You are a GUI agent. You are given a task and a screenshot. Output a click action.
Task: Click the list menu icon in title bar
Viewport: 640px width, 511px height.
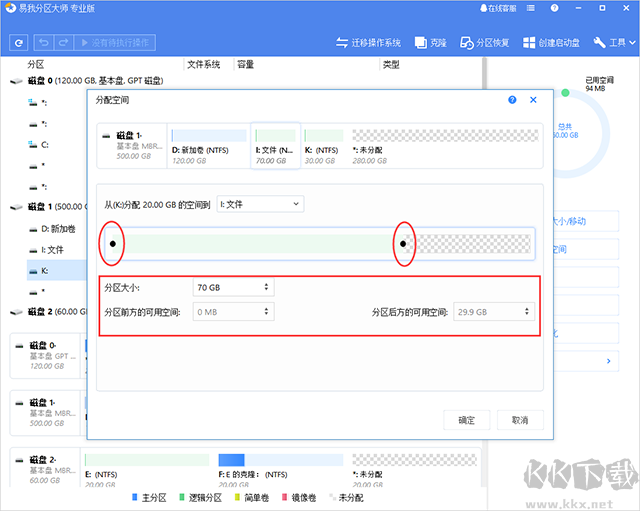click(x=531, y=8)
